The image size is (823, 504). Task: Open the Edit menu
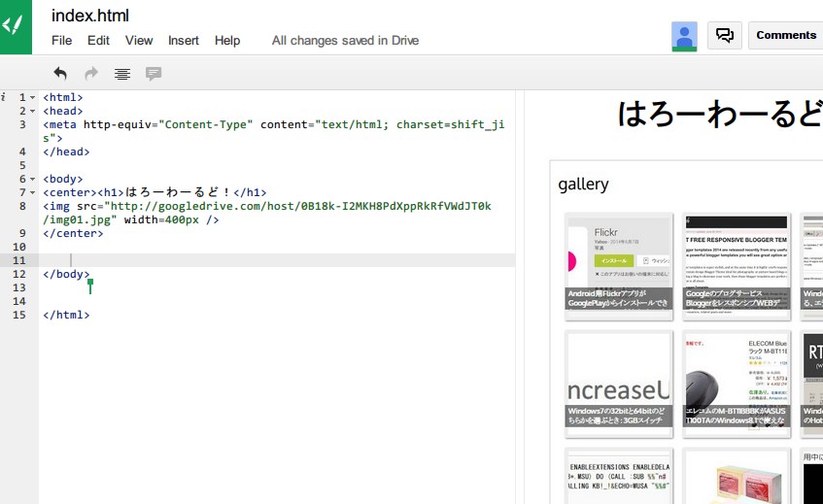[98, 41]
